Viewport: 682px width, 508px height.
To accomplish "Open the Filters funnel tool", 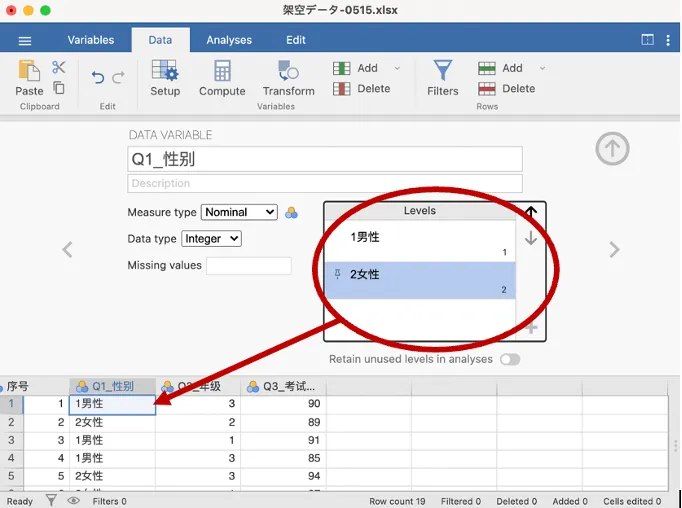I will tap(442, 78).
